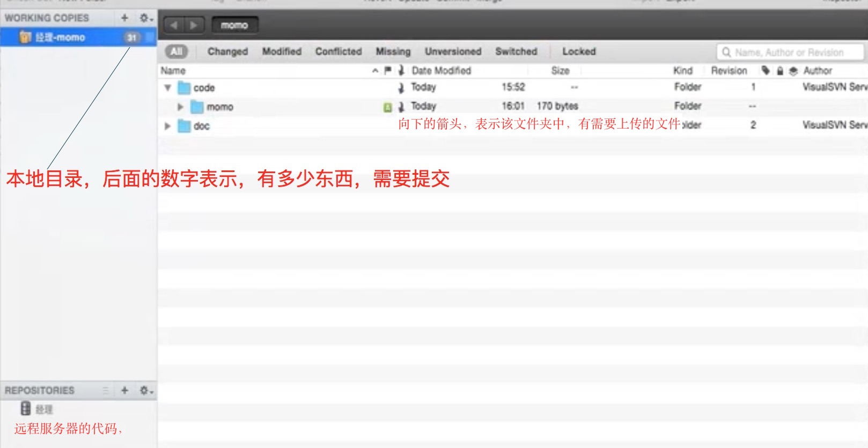The height and width of the screenshot is (448, 868).
Task: Sort by Revision column header
Action: 729,71
